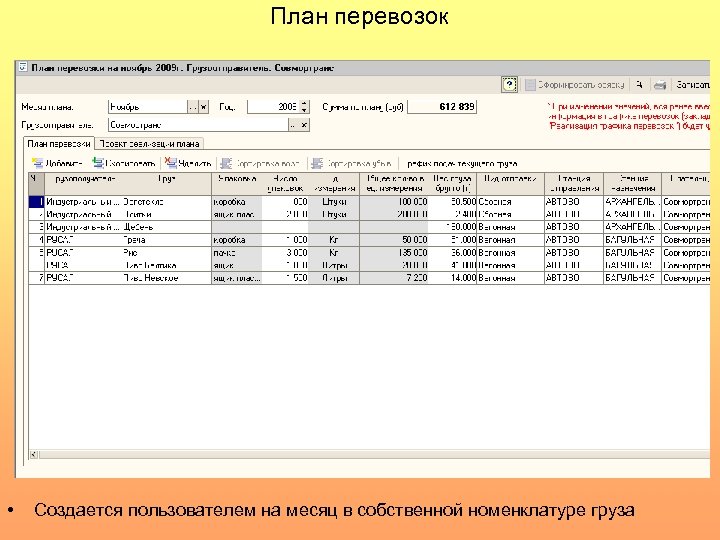This screenshot has height=540, width=720.
Task: Select the Оргстекло cargo cell
Action: tap(167, 202)
